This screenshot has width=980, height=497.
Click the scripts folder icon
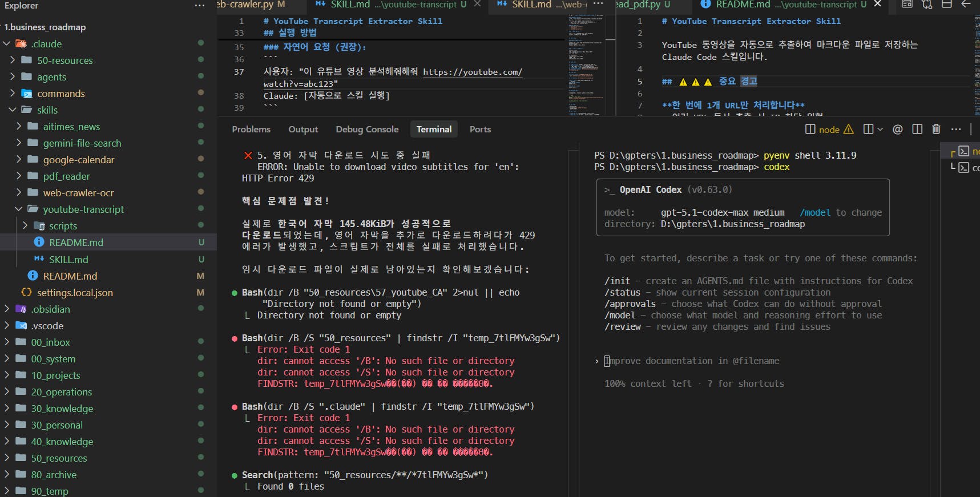pyautogui.click(x=39, y=226)
